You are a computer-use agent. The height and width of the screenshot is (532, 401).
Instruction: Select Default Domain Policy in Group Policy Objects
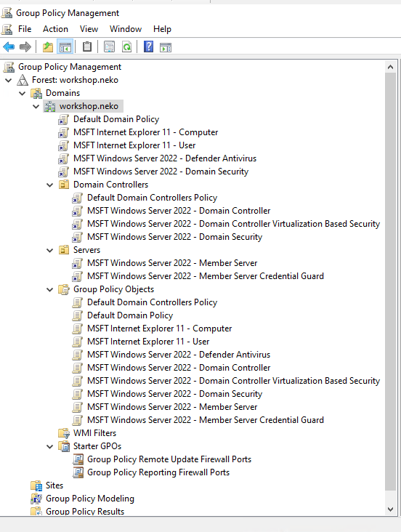click(x=130, y=315)
